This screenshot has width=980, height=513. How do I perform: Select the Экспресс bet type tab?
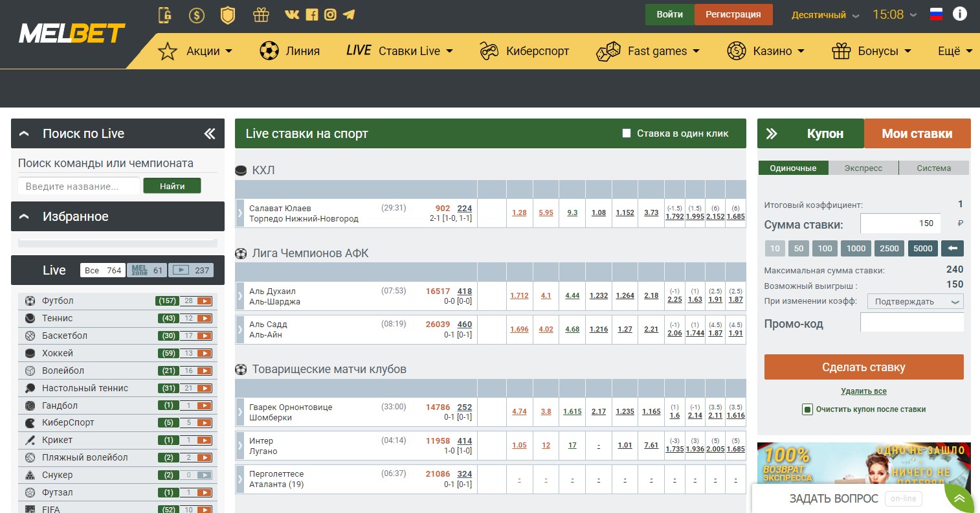(x=863, y=168)
